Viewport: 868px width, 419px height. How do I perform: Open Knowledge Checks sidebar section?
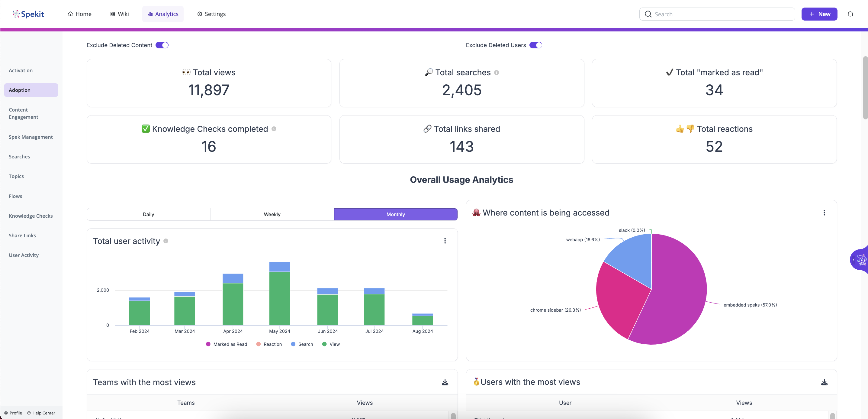(31, 216)
